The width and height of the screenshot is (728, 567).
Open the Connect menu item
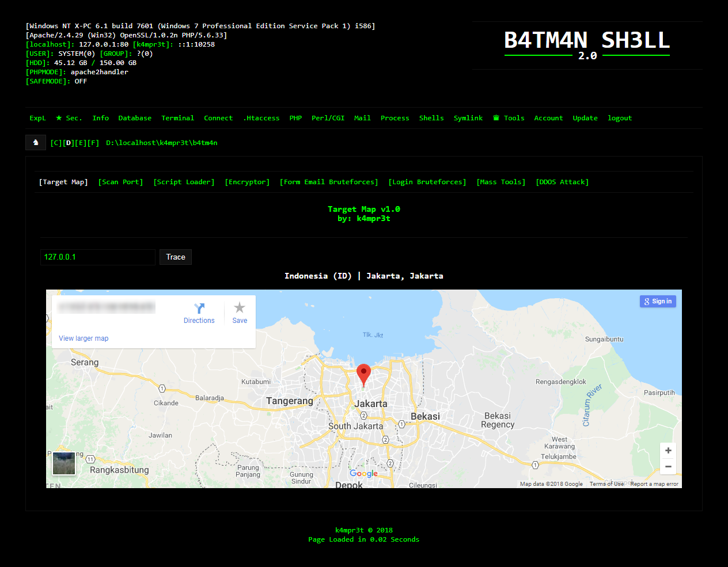[x=218, y=118]
